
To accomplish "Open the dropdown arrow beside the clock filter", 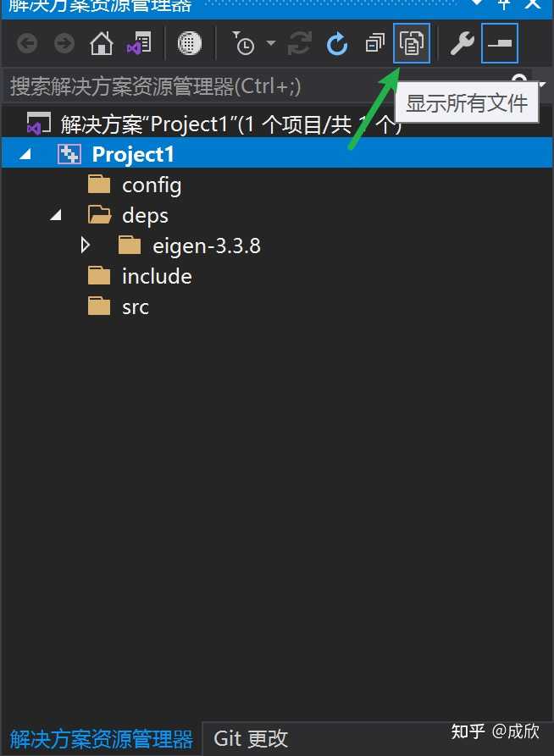I will tap(271, 43).
